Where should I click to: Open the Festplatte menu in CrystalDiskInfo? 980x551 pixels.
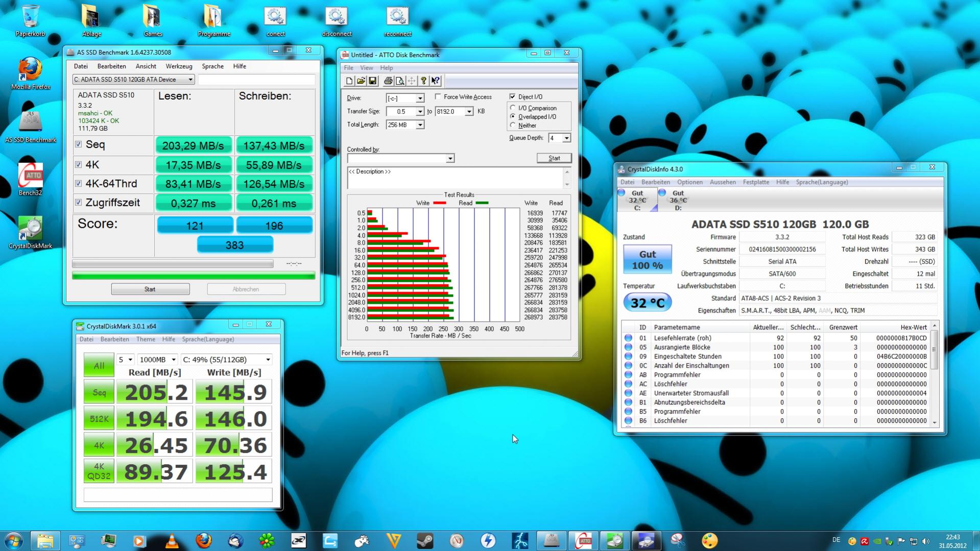[756, 182]
